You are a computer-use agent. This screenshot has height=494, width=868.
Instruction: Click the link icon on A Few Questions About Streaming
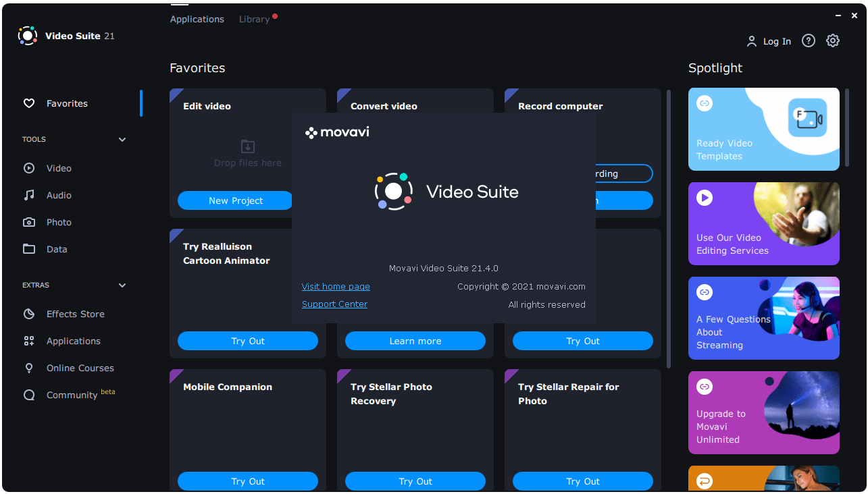pyautogui.click(x=705, y=292)
